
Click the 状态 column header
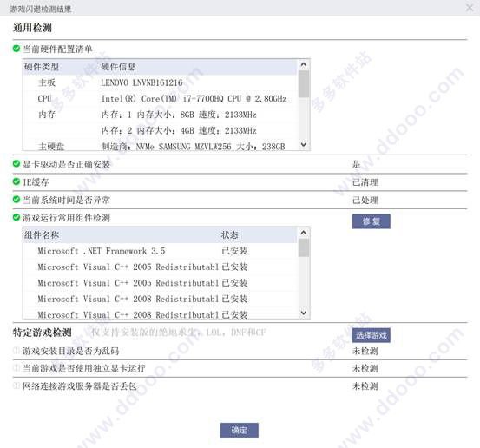point(230,235)
